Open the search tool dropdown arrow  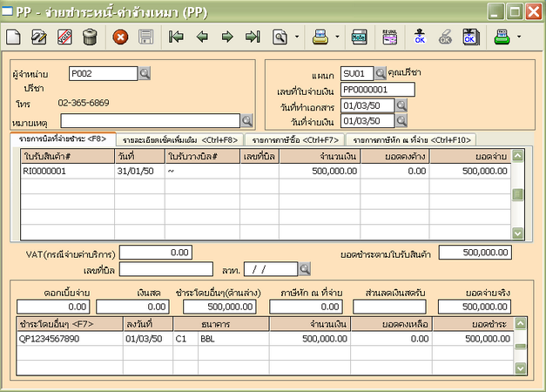297,37
